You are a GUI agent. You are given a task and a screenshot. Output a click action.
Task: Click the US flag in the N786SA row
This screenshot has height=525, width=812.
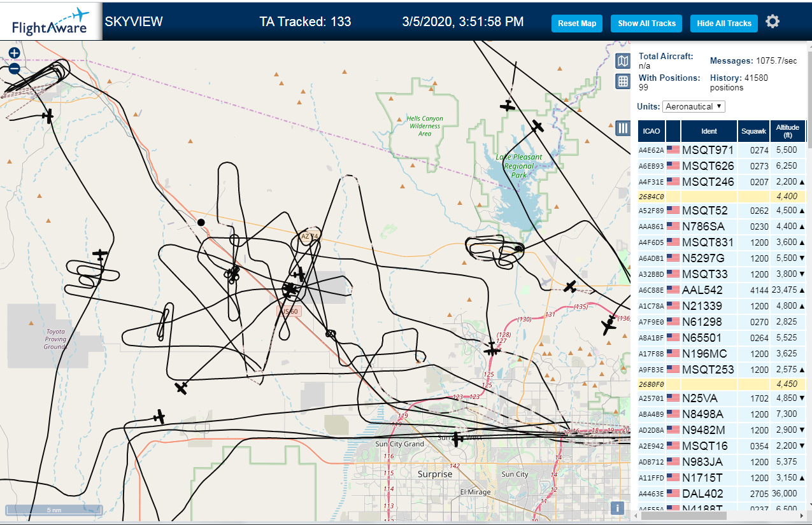tap(673, 227)
